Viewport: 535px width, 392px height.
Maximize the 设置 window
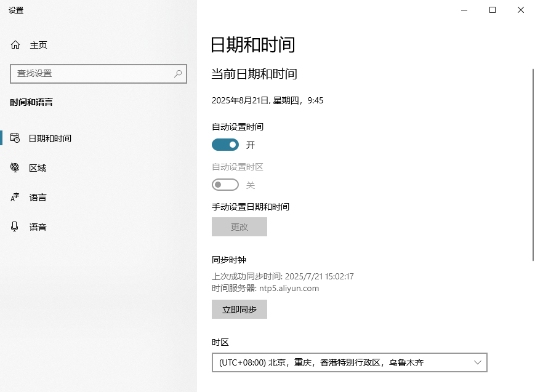493,10
